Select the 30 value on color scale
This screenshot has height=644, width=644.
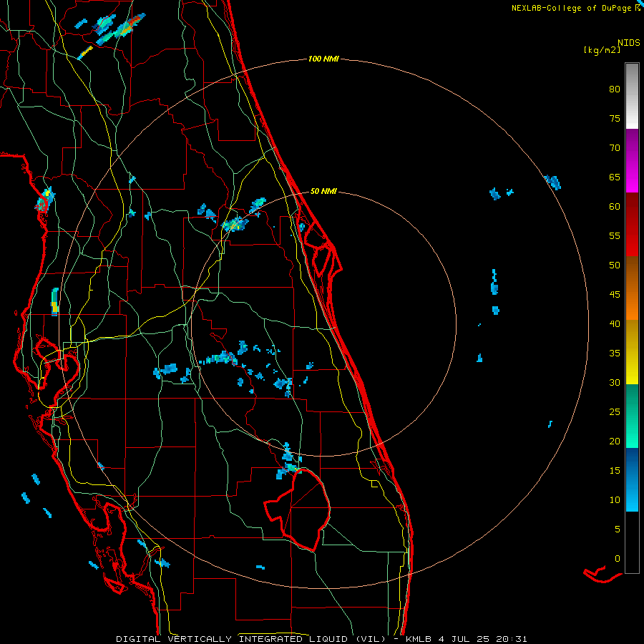(615, 383)
